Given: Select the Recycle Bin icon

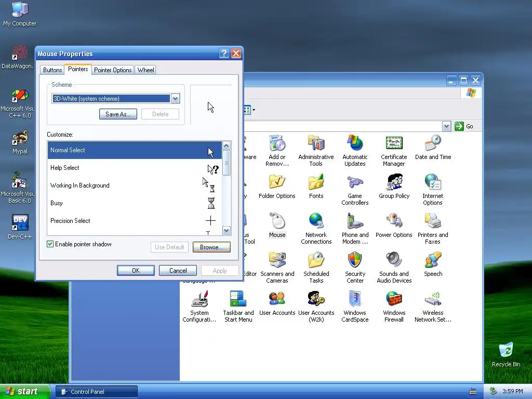Looking at the screenshot, I should pos(506,355).
